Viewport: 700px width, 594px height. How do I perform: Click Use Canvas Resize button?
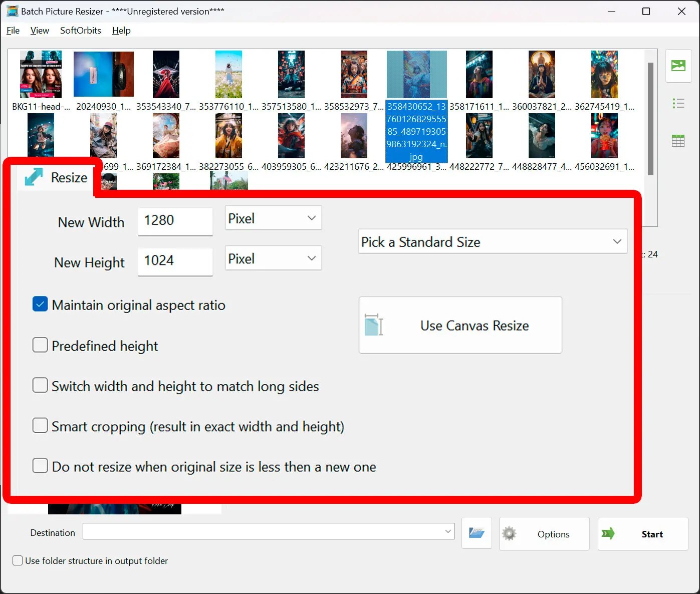tap(460, 325)
